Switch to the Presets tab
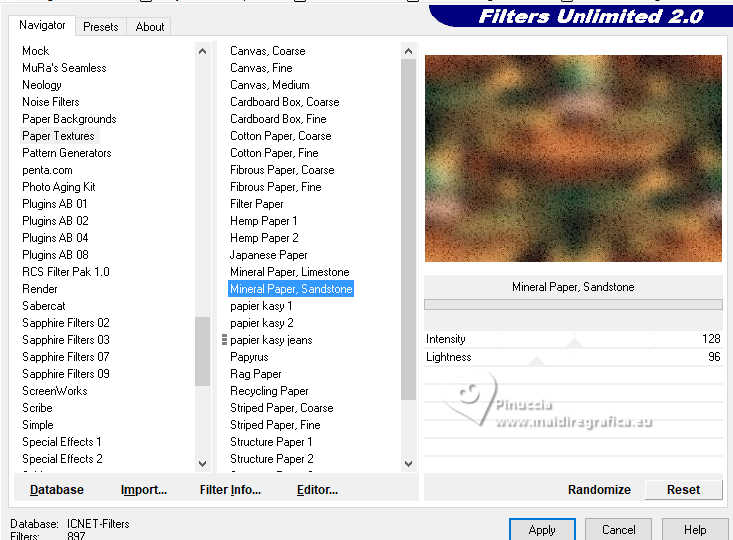Image resolution: width=733 pixels, height=540 pixels. click(101, 27)
